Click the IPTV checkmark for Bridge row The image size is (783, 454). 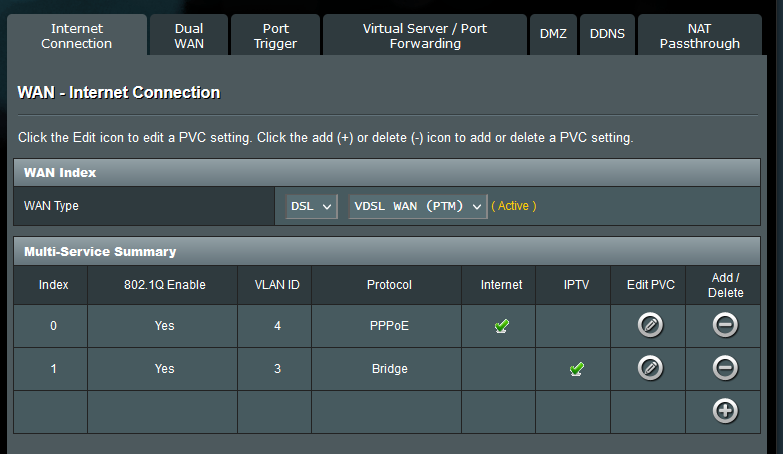pos(576,369)
